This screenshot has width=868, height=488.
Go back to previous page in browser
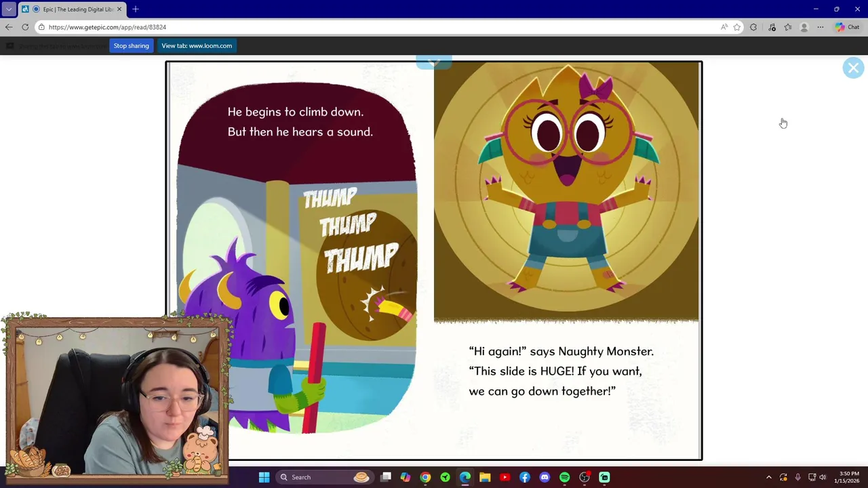(x=9, y=27)
